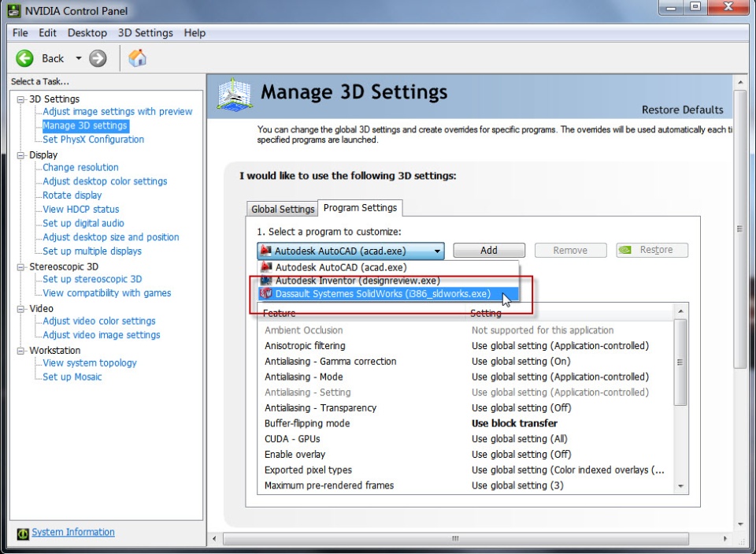Open the Help menu
Screen dimensions: 756x554
195,33
